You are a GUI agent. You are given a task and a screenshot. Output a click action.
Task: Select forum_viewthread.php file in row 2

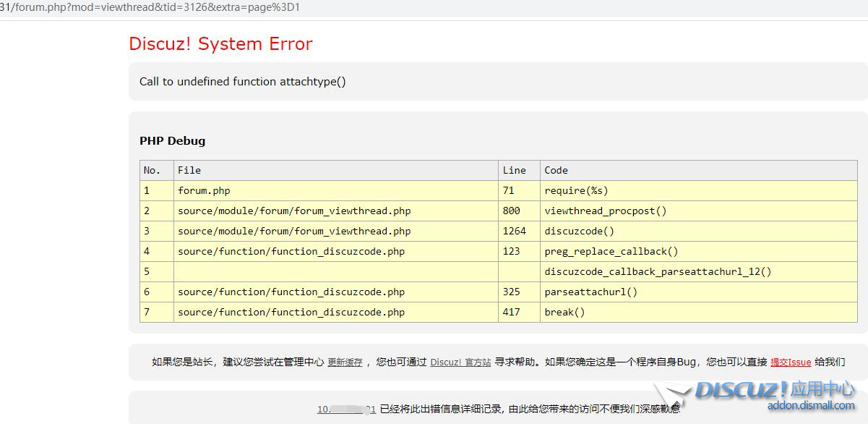pyautogui.click(x=336, y=211)
